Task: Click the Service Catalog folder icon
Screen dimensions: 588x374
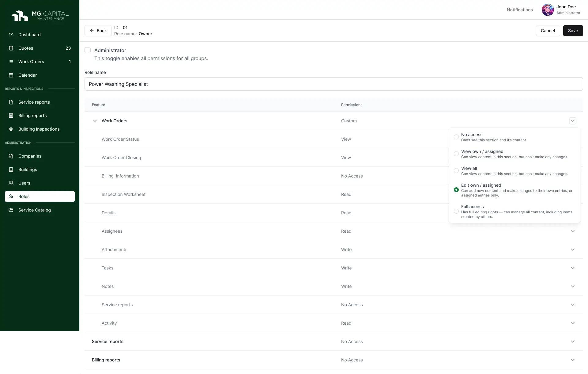Action: click(x=11, y=210)
